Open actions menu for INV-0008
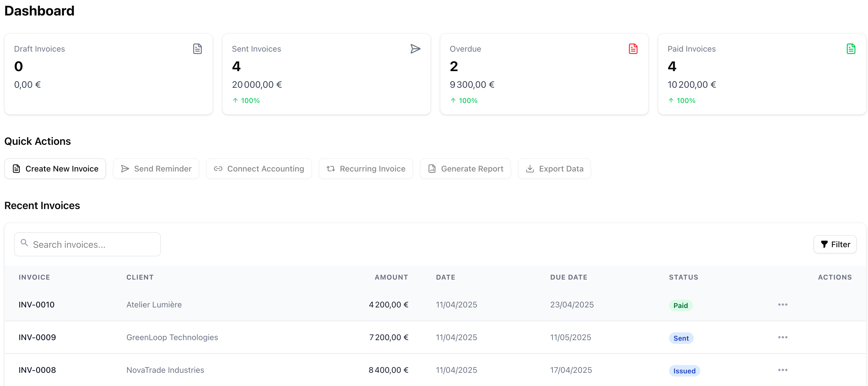The width and height of the screenshot is (868, 386). pyautogui.click(x=782, y=370)
